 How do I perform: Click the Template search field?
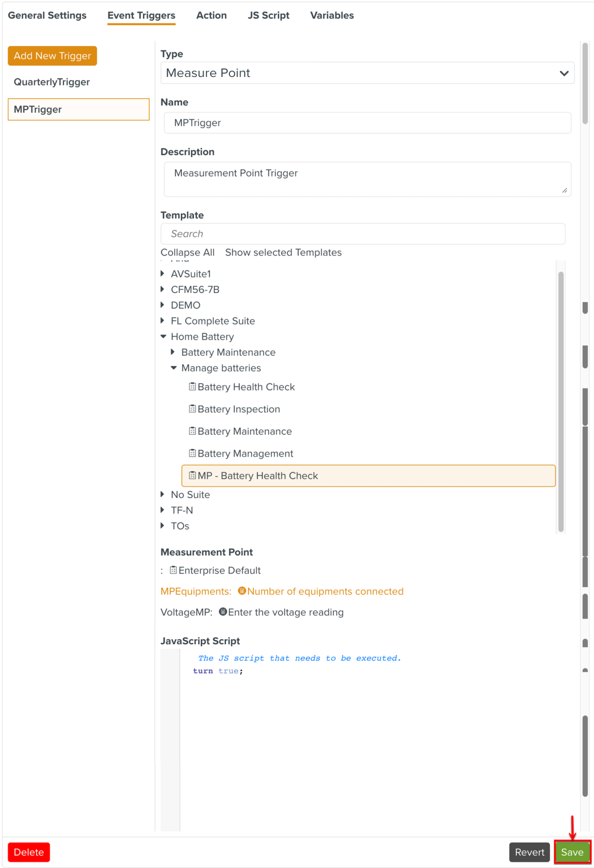point(363,234)
